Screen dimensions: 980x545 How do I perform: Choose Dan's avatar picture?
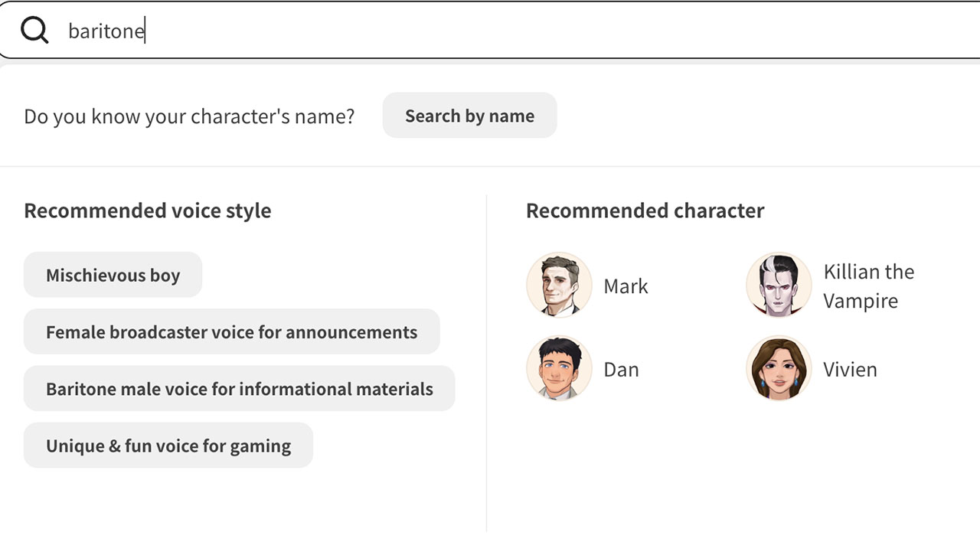pos(559,369)
